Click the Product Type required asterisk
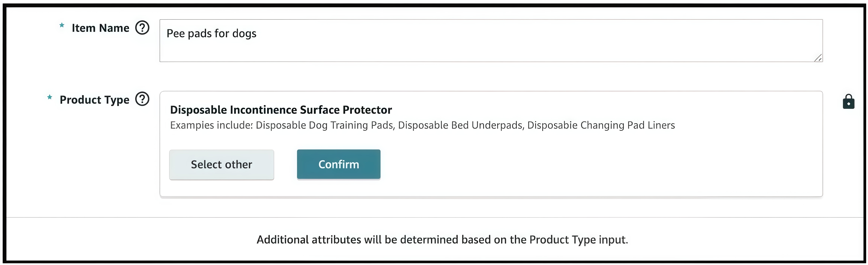The image size is (868, 265). [x=49, y=97]
